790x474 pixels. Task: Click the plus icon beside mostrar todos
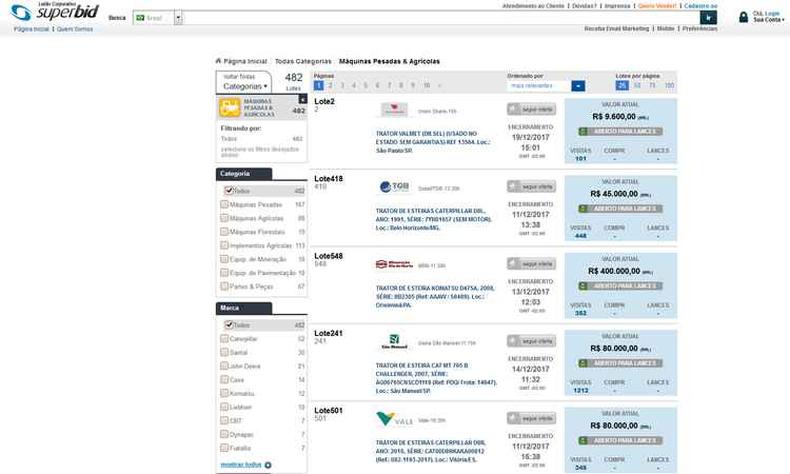pyautogui.click(x=268, y=465)
